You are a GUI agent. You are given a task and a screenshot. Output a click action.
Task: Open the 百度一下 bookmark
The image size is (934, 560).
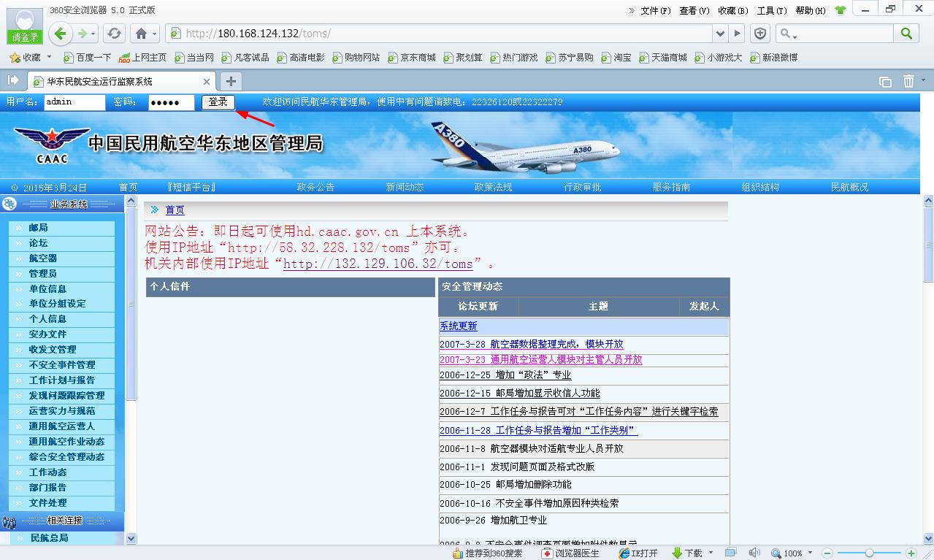(x=88, y=57)
